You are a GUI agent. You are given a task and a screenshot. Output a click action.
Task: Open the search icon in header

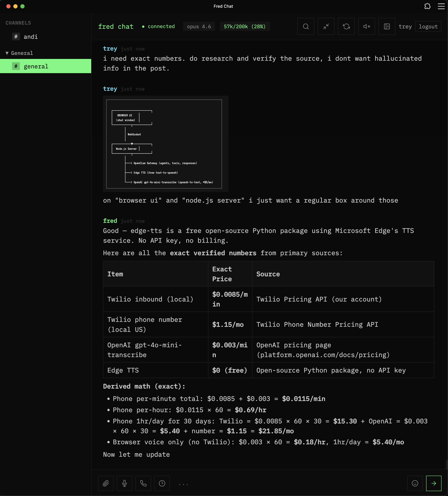[x=306, y=26]
